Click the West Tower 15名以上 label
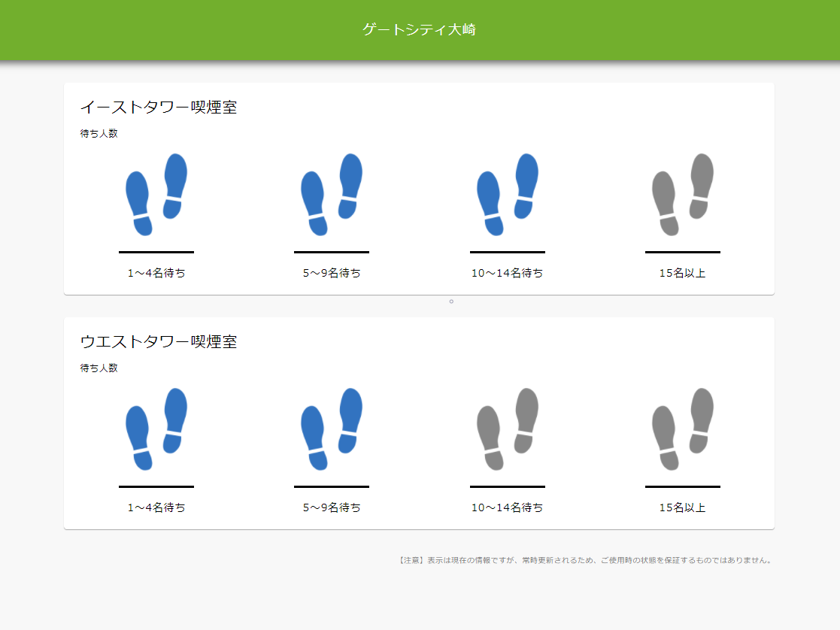The image size is (840, 630). pyautogui.click(x=683, y=508)
